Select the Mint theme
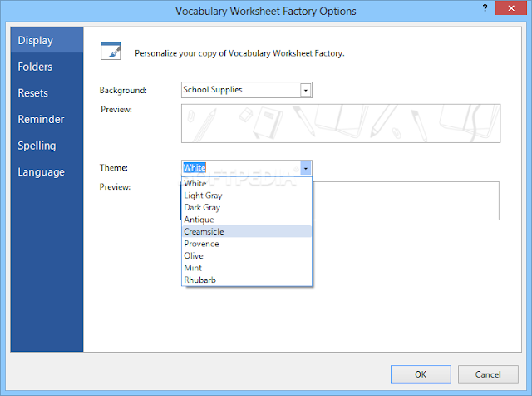 247,268
